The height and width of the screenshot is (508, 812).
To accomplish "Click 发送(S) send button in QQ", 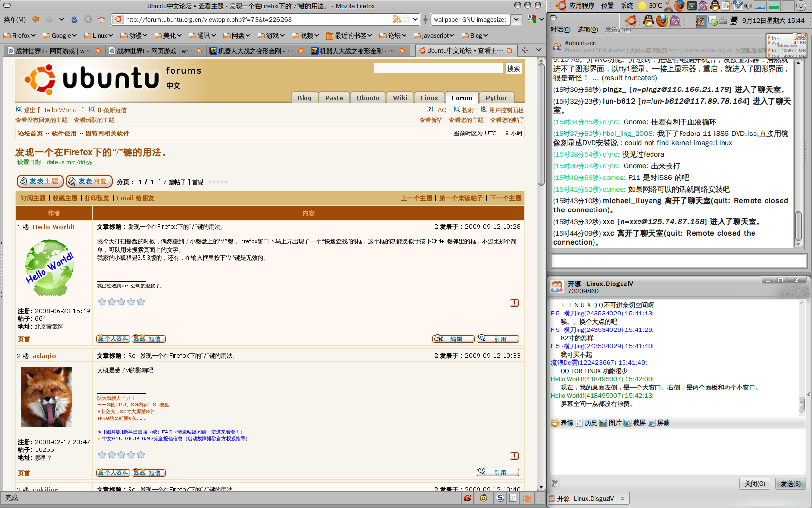I will 790,483.
